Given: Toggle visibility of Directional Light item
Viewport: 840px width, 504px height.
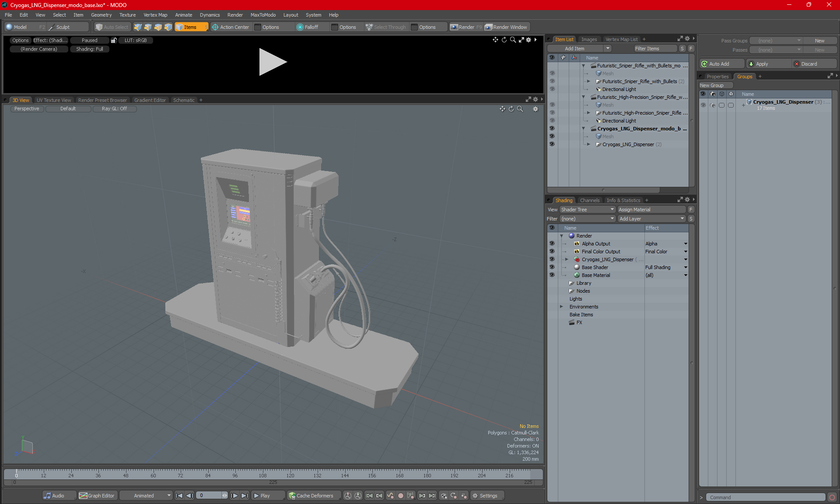Looking at the screenshot, I should click(551, 89).
